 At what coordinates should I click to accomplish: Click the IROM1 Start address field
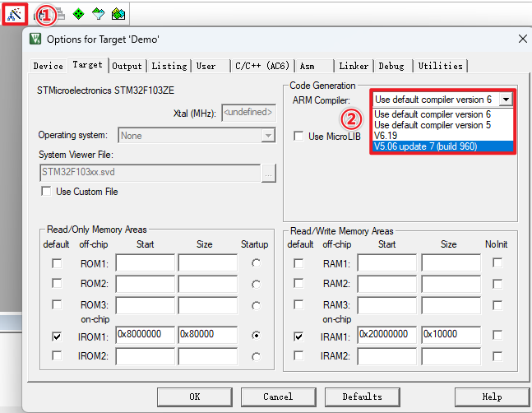point(145,336)
